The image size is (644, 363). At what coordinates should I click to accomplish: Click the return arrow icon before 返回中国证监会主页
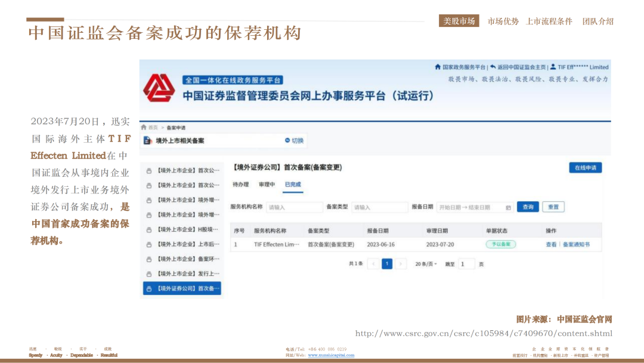click(493, 67)
